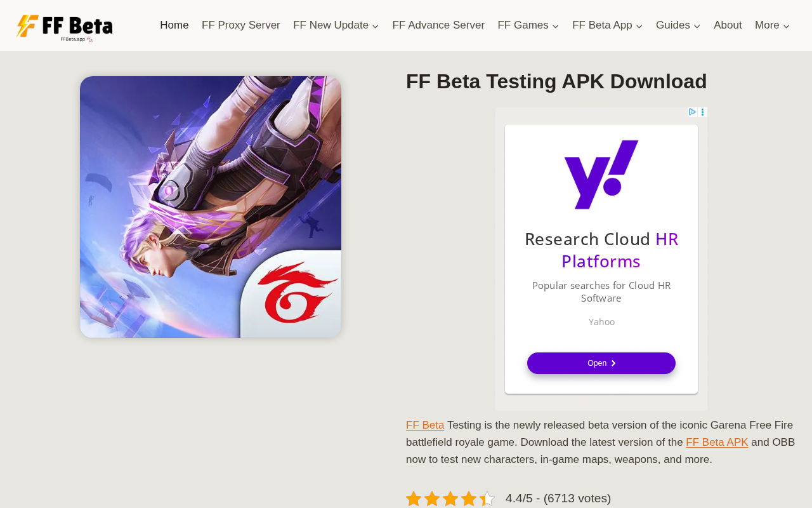Click the fourth rating star
This screenshot has height=508, width=812.
(x=469, y=498)
